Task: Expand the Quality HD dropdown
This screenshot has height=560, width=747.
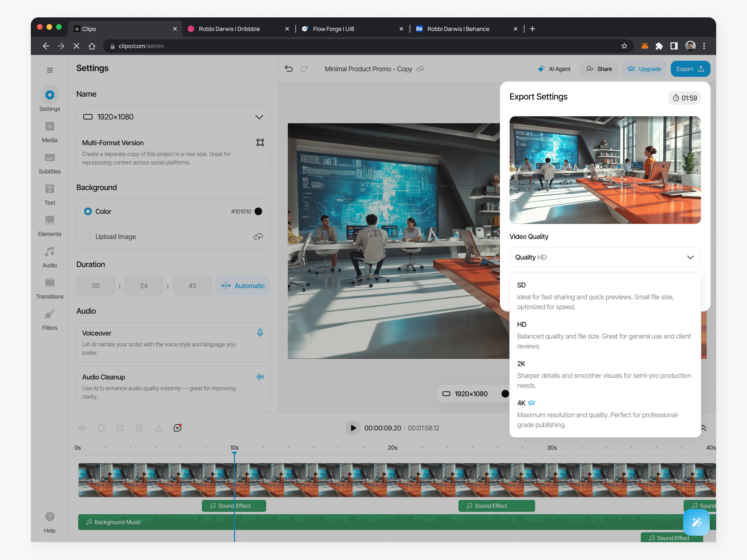Action: click(x=604, y=257)
